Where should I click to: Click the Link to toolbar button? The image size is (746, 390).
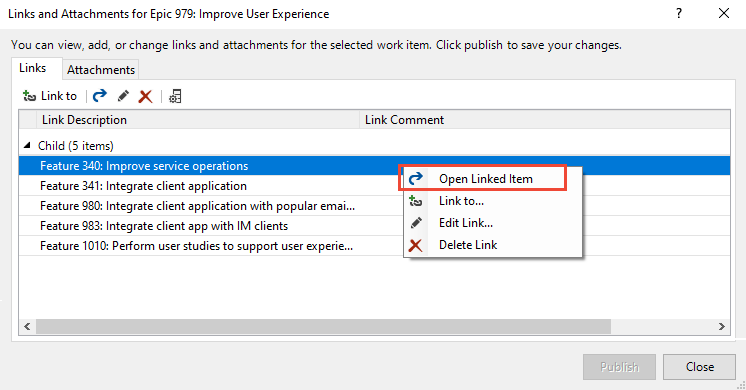click(x=49, y=96)
